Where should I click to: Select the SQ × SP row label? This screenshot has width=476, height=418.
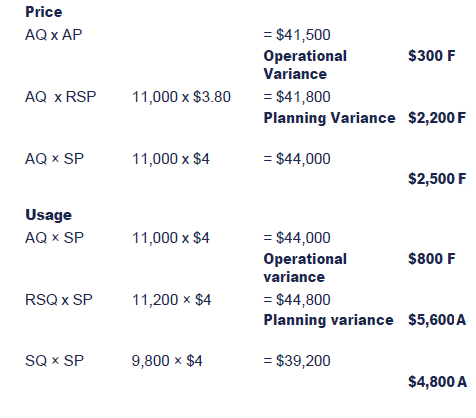click(x=54, y=361)
